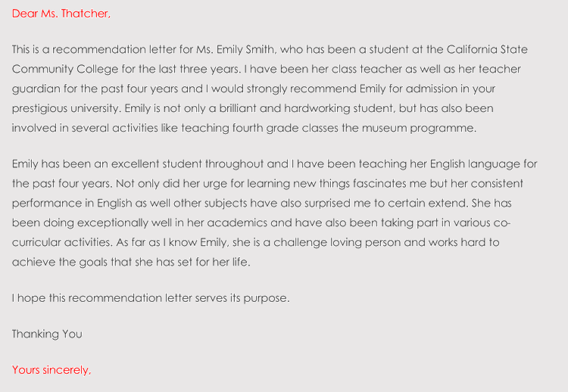
Task: Click the words 'fourth grade classes'
Action: point(284,129)
